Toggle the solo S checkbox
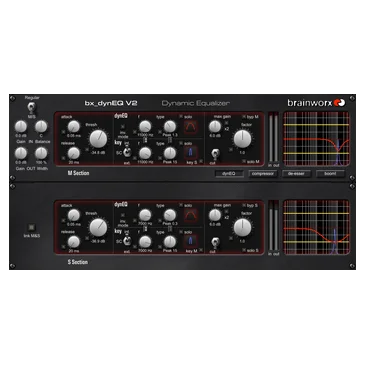 244,250
